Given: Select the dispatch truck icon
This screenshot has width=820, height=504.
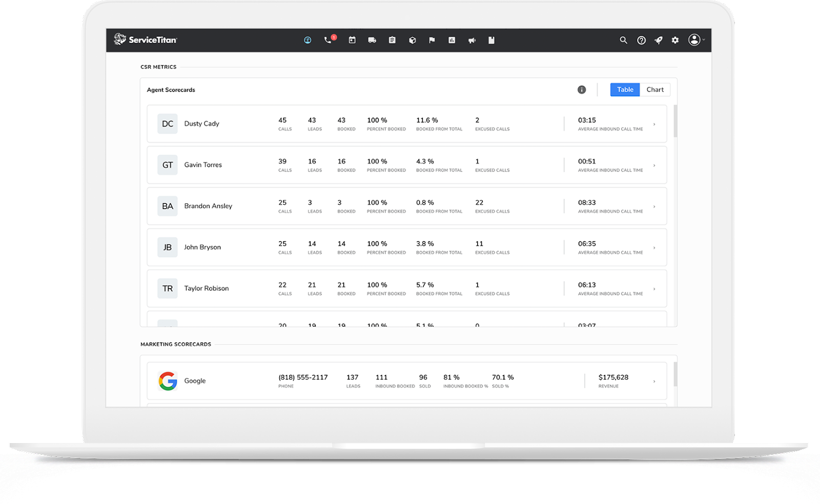Looking at the screenshot, I should (372, 40).
